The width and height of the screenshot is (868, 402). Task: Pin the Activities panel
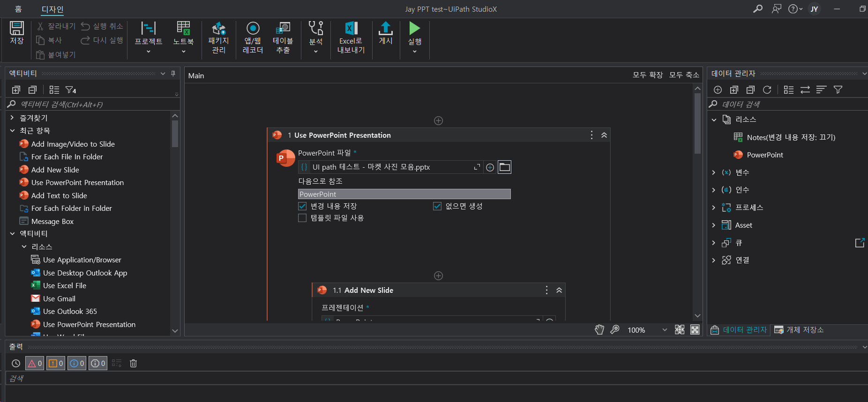(173, 74)
